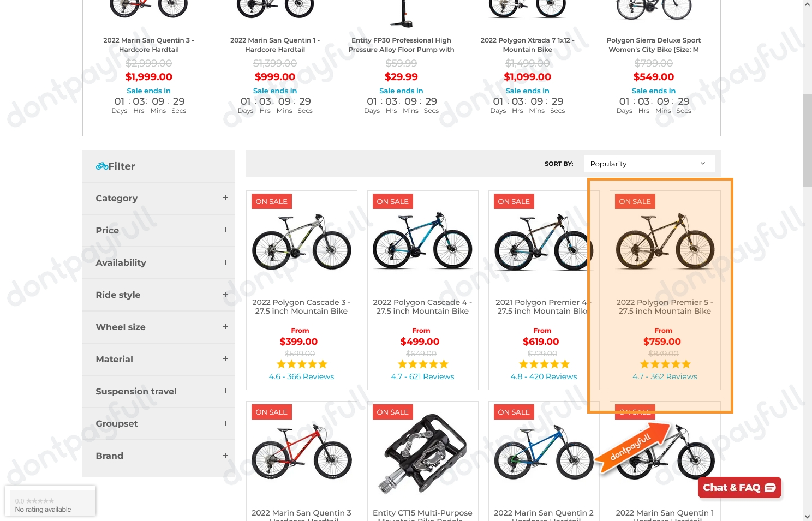Expand the Suspension travel filter
Screen dimensions: 812x521
[x=225, y=391]
